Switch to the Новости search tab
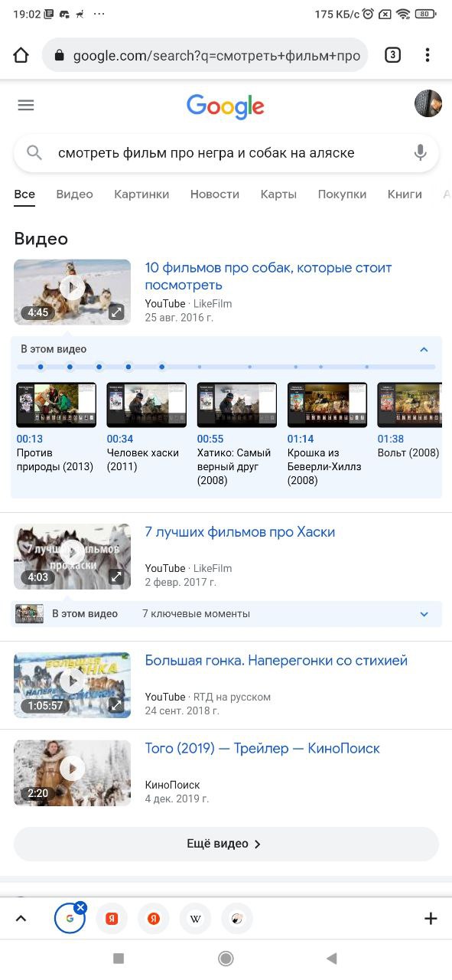The image size is (452, 980). pyautogui.click(x=215, y=194)
